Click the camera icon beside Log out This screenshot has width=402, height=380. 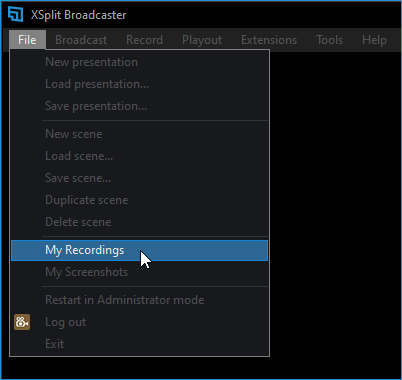tap(22, 322)
